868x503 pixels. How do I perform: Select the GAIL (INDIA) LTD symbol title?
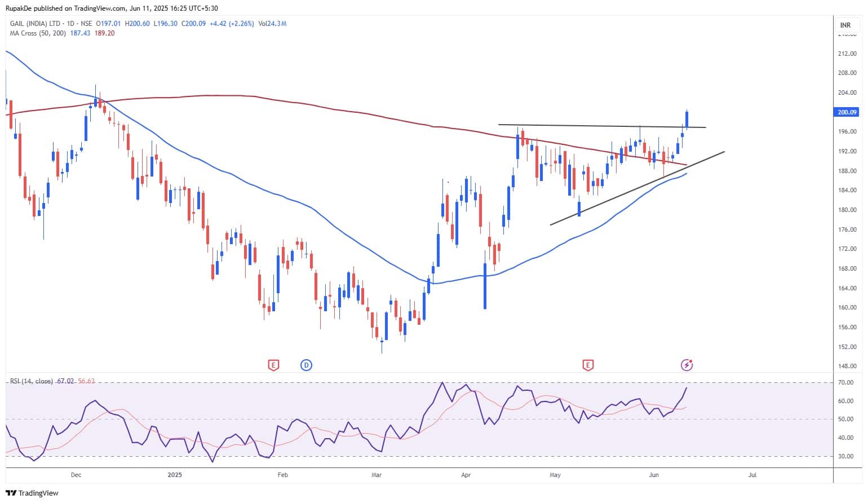(36, 24)
